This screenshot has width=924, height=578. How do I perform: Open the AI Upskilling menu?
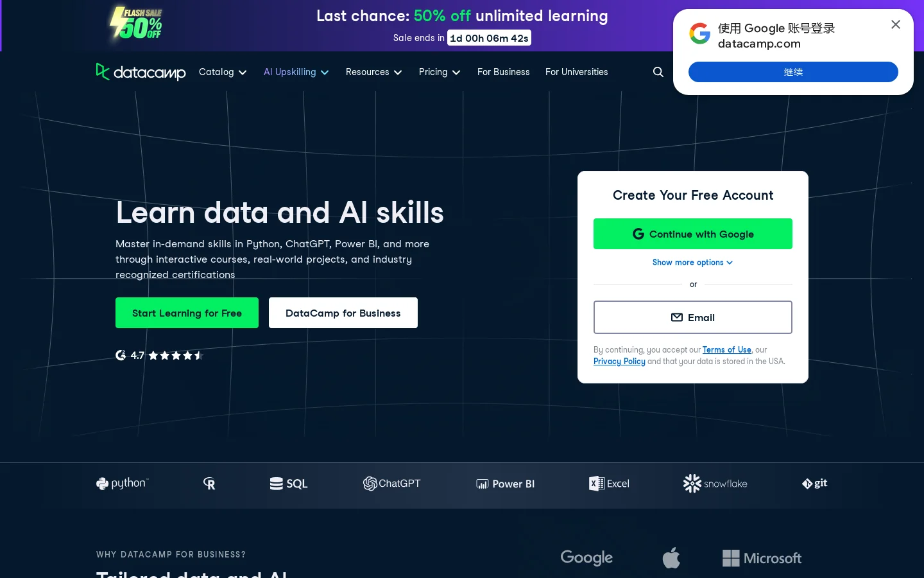pyautogui.click(x=296, y=72)
